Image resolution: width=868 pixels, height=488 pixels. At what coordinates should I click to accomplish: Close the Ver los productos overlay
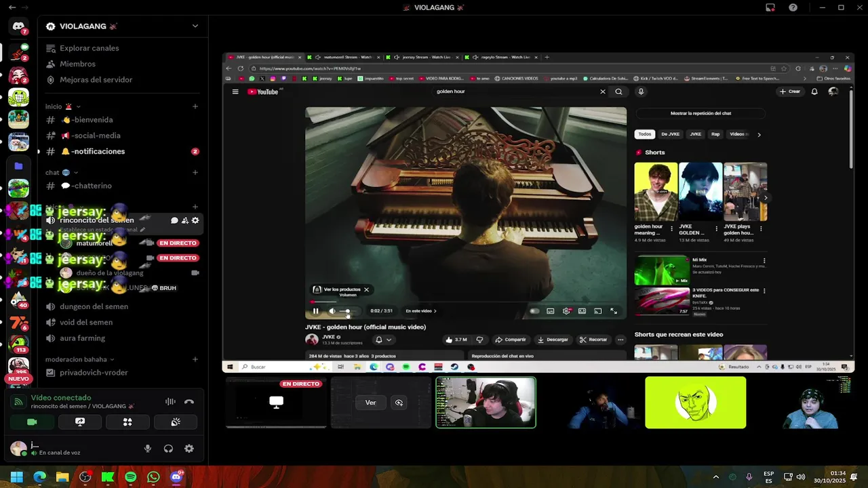366,289
